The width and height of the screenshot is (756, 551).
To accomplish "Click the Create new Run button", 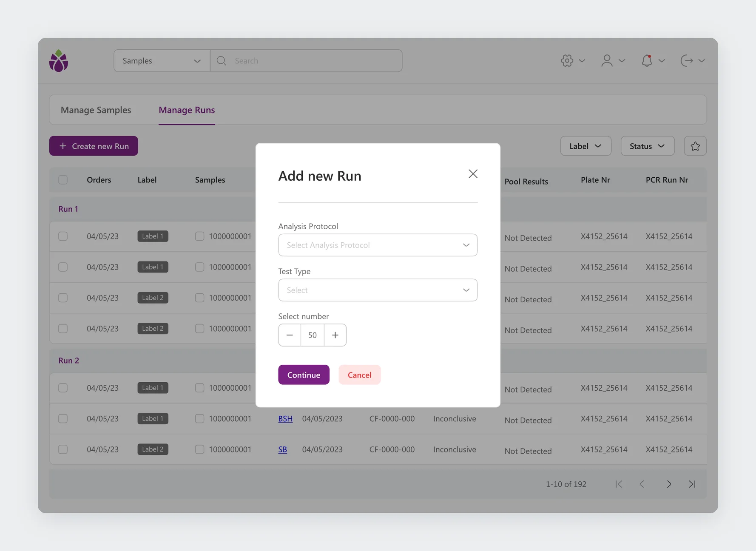I will (x=94, y=146).
